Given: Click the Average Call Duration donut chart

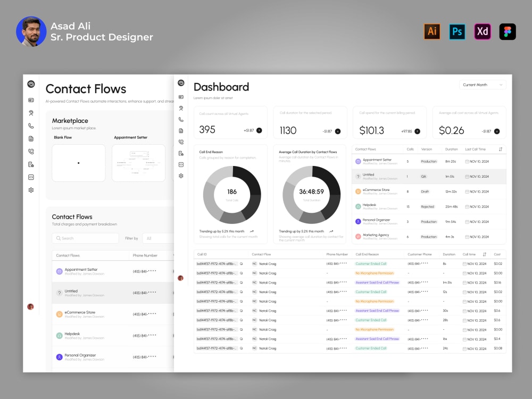Looking at the screenshot, I should point(311,195).
